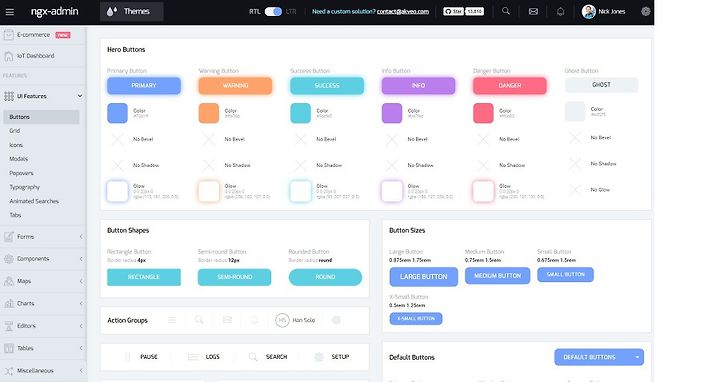Click the WARNING hero button

(235, 85)
